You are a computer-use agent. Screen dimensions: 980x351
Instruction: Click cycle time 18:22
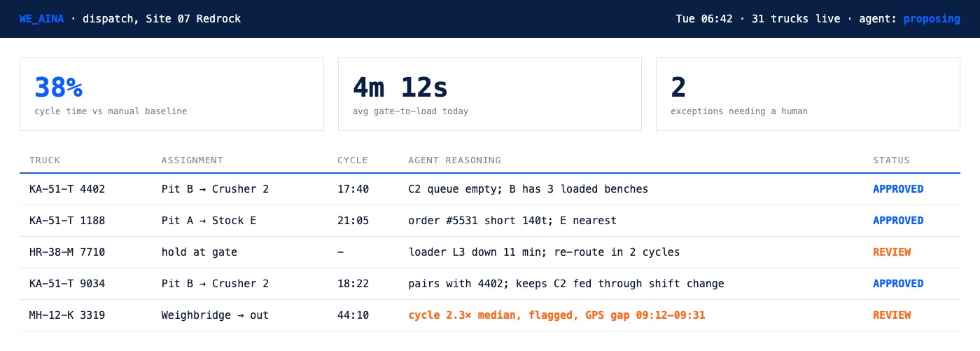(353, 284)
